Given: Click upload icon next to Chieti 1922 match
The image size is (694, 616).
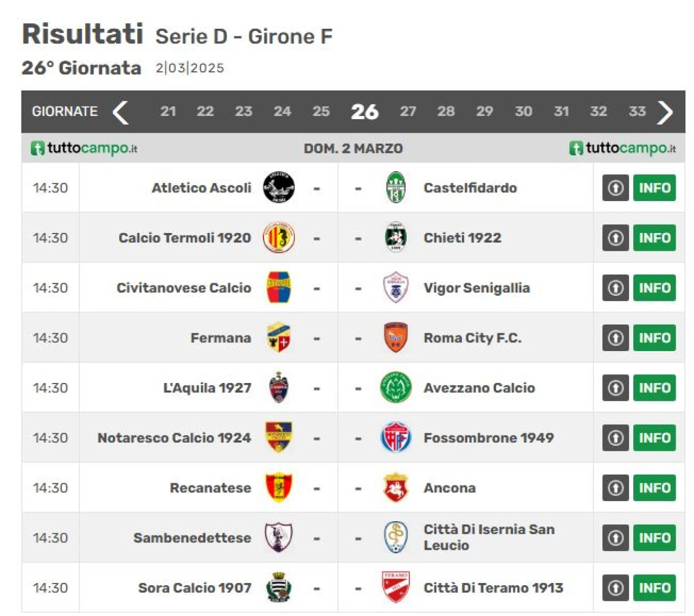Looking at the screenshot, I should pyautogui.click(x=615, y=237).
